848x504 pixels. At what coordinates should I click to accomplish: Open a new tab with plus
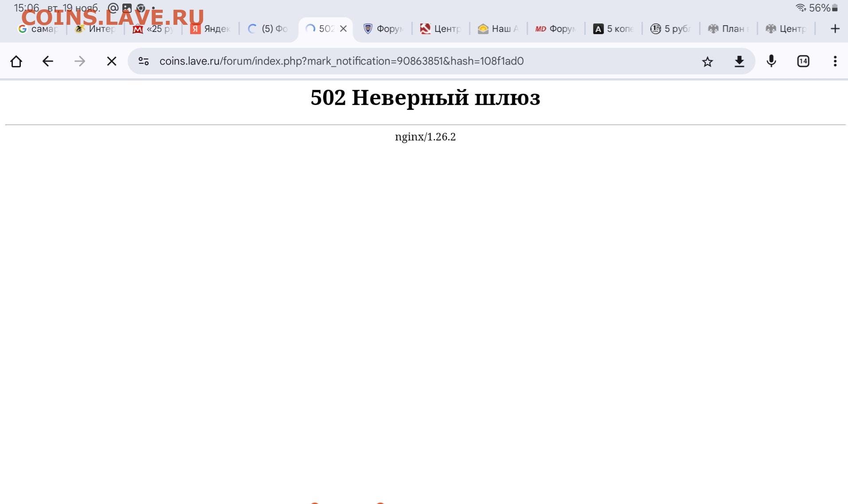point(835,29)
